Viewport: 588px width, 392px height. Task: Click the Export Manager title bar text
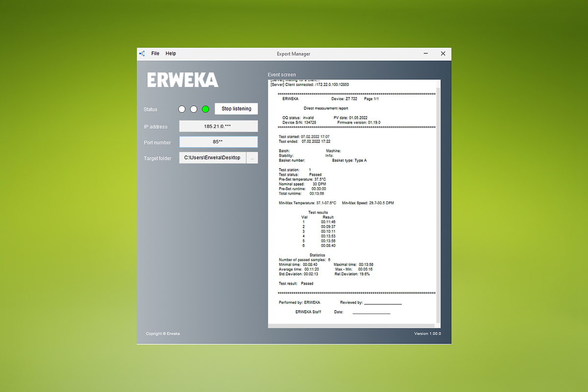pos(294,54)
